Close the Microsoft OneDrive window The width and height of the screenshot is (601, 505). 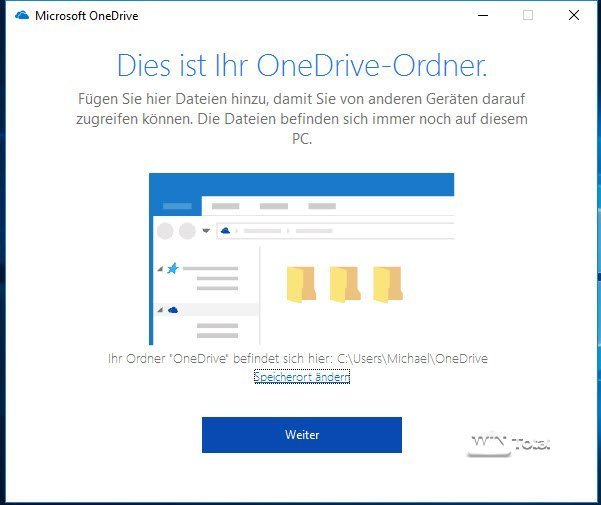tap(574, 15)
